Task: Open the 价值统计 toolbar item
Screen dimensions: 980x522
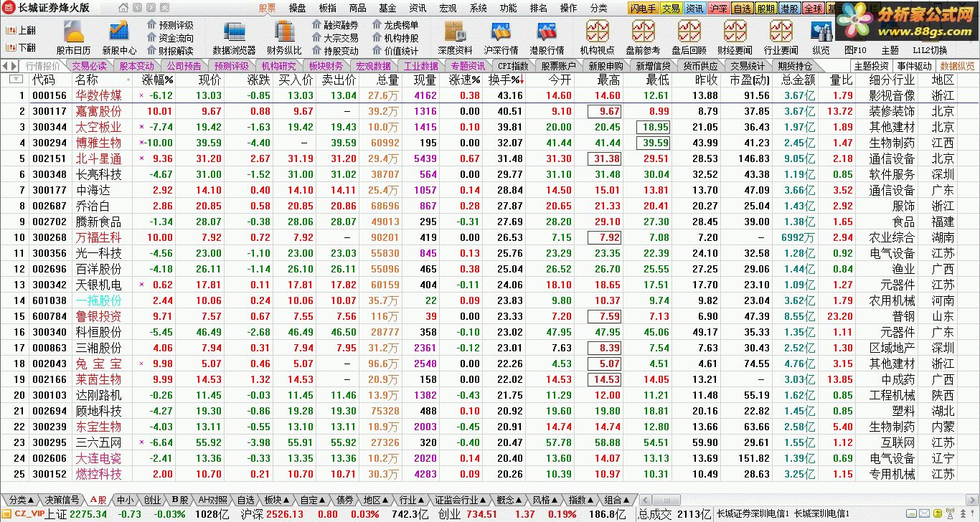Action: pos(395,51)
